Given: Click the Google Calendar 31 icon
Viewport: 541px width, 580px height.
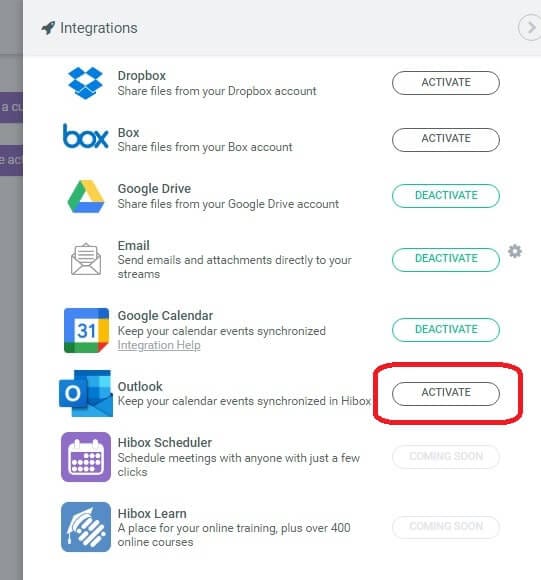Looking at the screenshot, I should pos(87,330).
